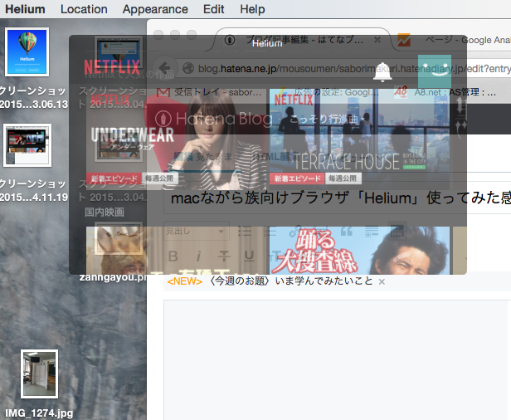This screenshot has height=420, width=511.
Task: Open the A8.net bookmark
Action: 445,93
